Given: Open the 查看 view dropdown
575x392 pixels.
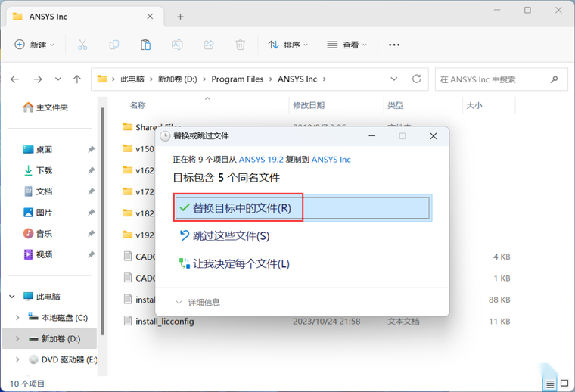Looking at the screenshot, I should (347, 45).
